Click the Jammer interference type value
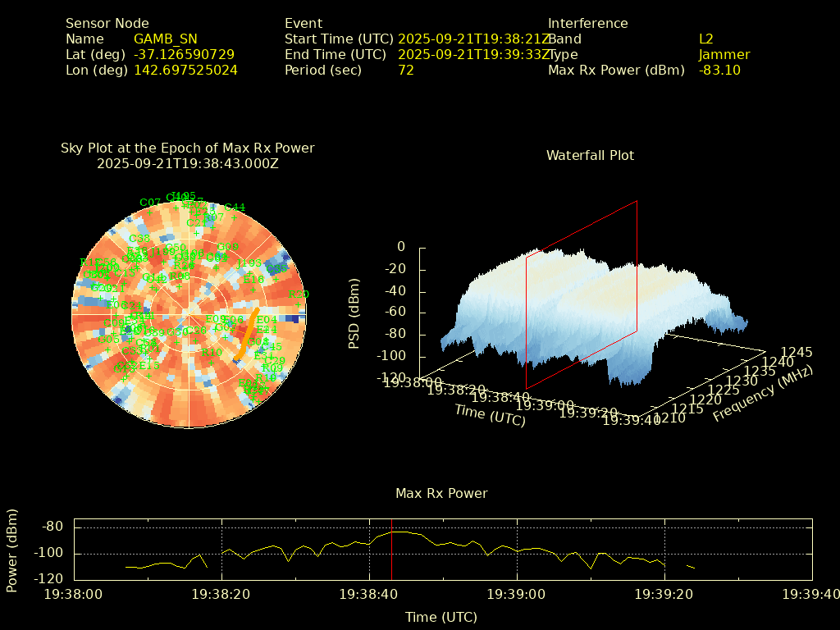The width and height of the screenshot is (840, 630). pos(724,55)
